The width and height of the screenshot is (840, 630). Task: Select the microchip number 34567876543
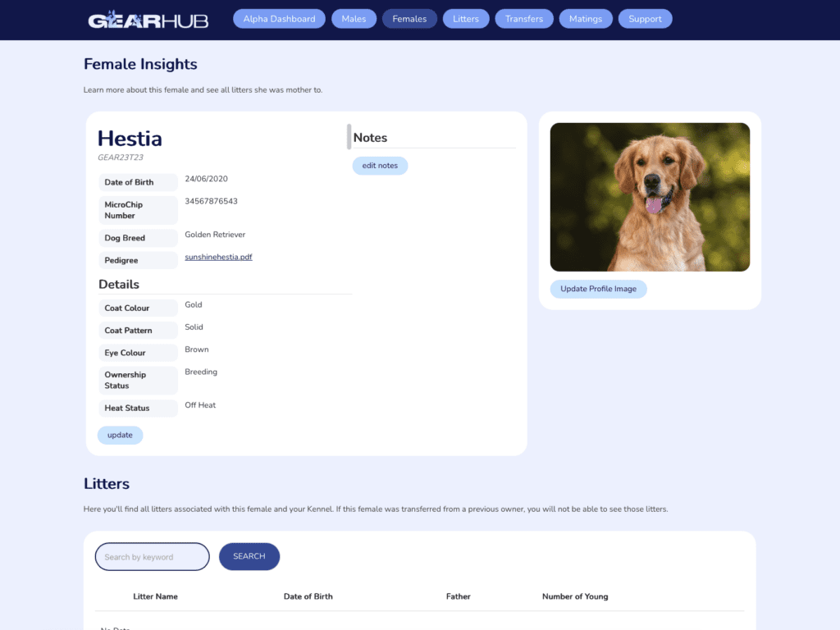pos(211,202)
